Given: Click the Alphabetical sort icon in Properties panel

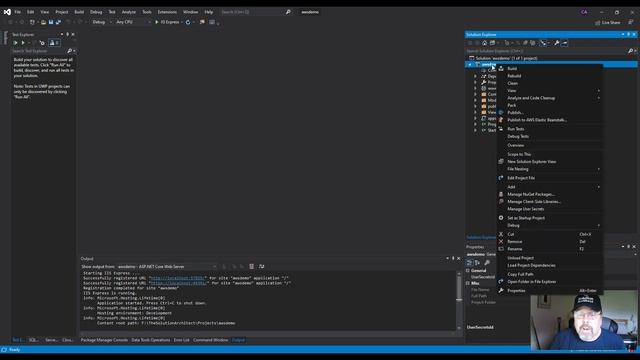Looking at the screenshot, I should point(477,262).
